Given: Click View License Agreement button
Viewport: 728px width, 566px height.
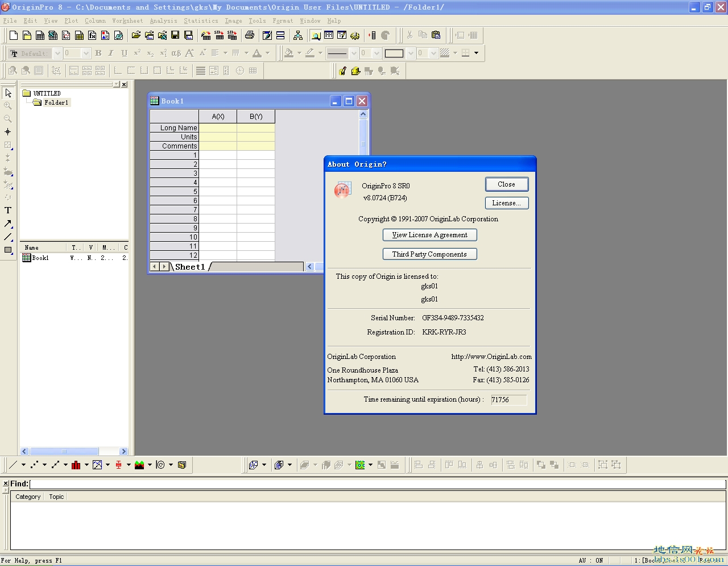Looking at the screenshot, I should [430, 235].
